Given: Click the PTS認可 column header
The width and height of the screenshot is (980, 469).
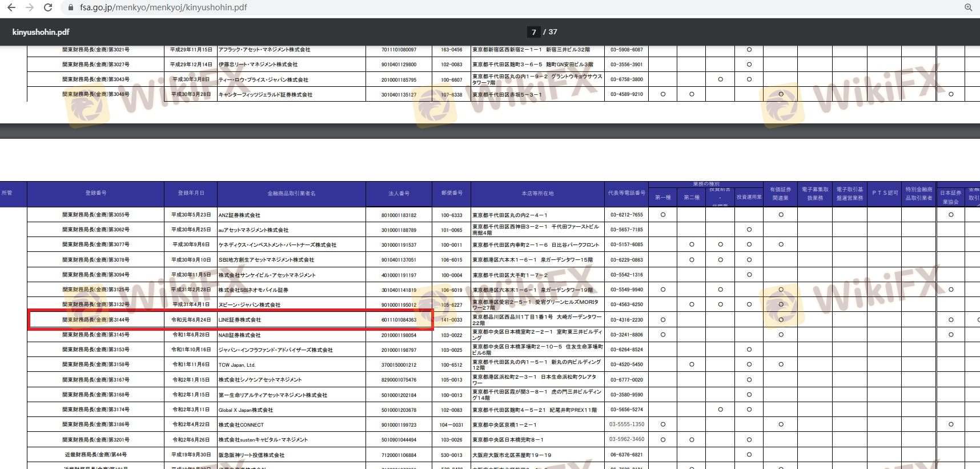Looking at the screenshot, I should (x=885, y=194).
